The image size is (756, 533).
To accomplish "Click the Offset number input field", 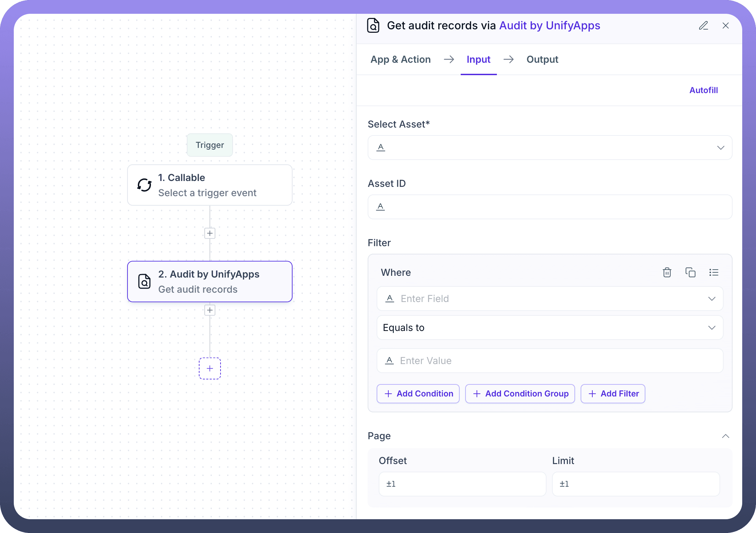I will [462, 484].
